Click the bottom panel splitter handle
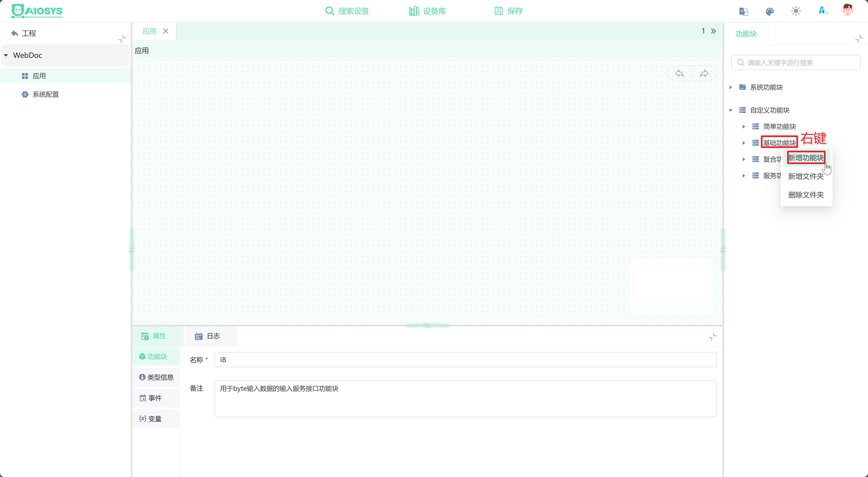This screenshot has width=868, height=477. (427, 326)
